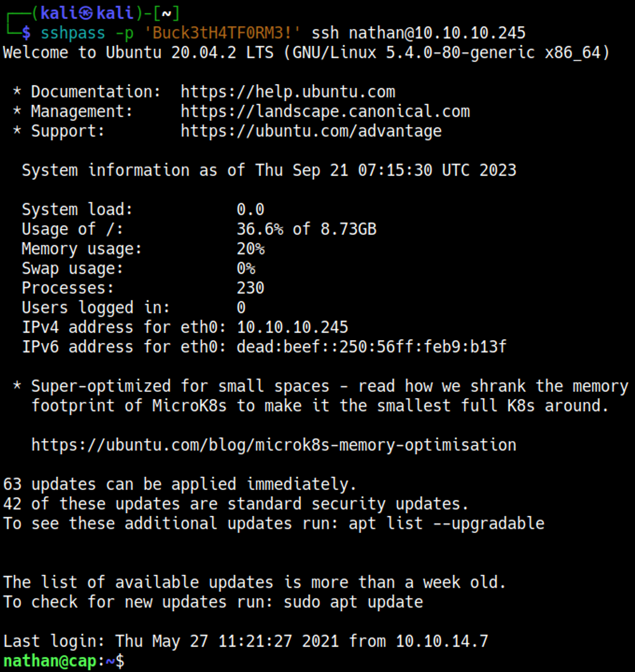Screen dimensions: 635x672
Task: Click the 36.6% of 8.73GB disk usage value
Action: [x=306, y=229]
